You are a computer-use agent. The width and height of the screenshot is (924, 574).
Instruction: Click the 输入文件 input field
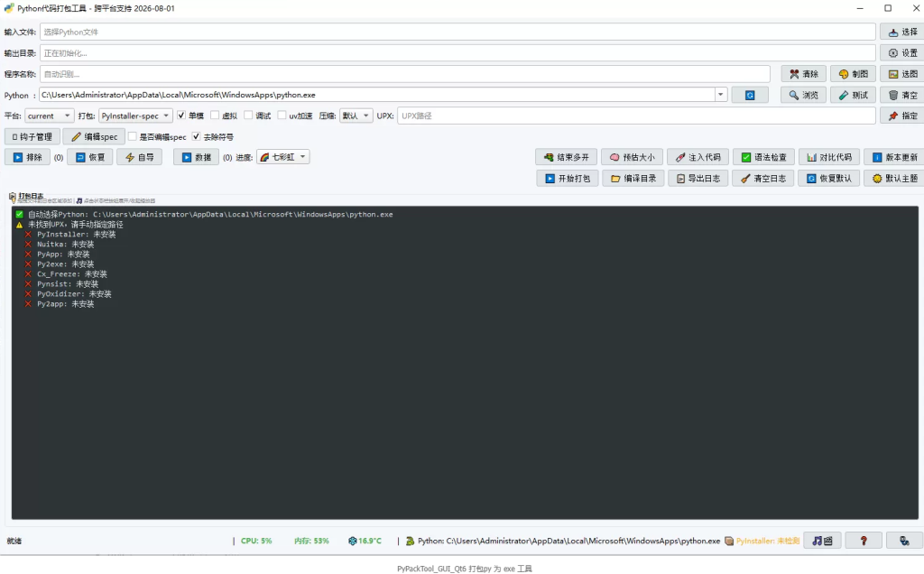457,32
